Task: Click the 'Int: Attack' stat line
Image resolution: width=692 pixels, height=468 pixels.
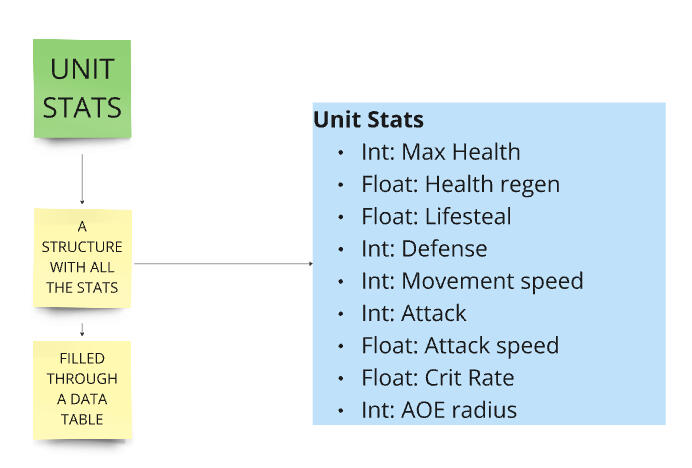Action: click(414, 313)
